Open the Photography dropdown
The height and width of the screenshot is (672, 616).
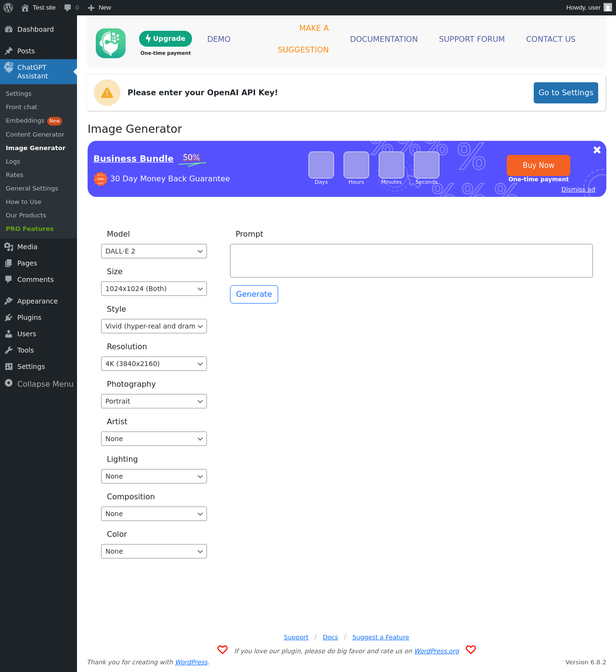tap(154, 401)
